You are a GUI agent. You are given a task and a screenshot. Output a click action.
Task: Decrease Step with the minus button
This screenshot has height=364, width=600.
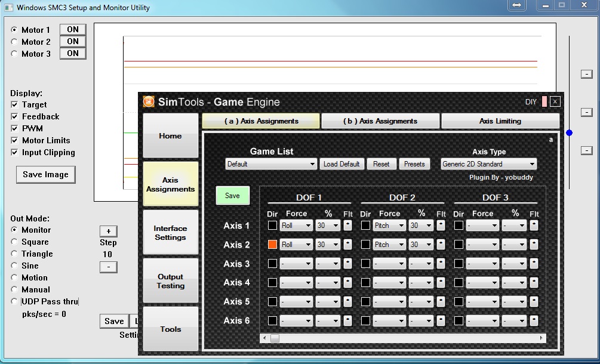tap(108, 267)
